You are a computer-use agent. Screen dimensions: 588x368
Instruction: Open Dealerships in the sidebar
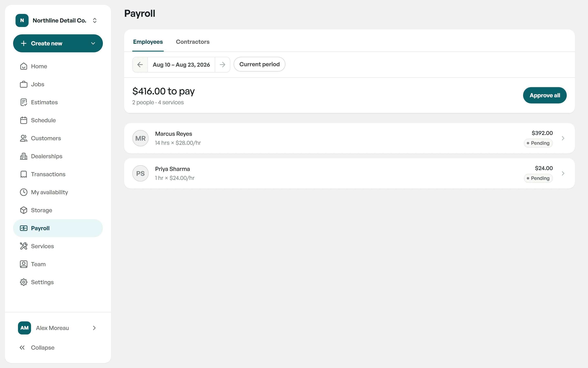click(x=58, y=156)
